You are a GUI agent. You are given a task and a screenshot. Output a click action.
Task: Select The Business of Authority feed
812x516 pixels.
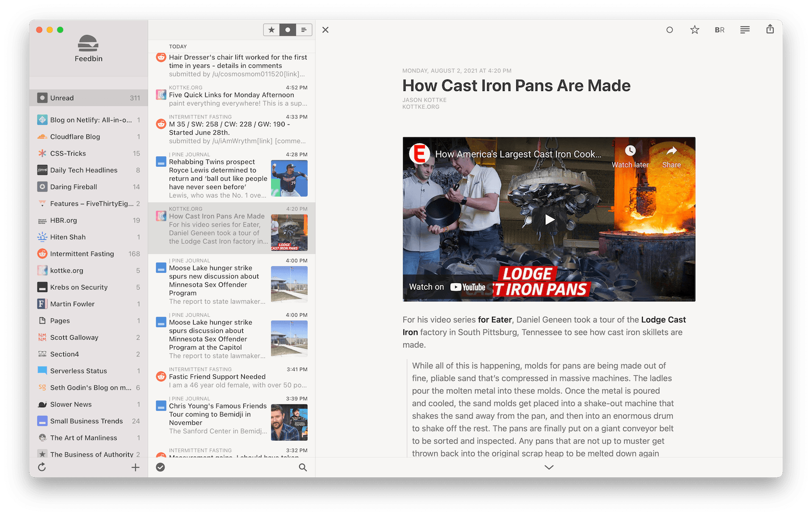(x=88, y=453)
